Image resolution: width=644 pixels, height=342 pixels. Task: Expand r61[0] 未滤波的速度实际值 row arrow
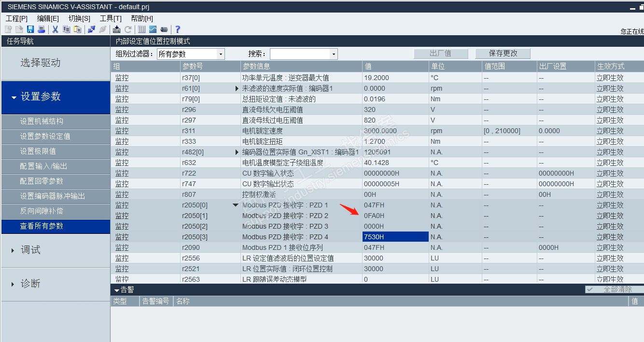point(237,88)
